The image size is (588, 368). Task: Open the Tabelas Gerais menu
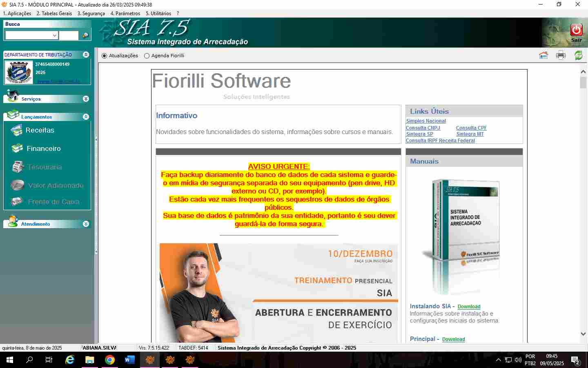pyautogui.click(x=54, y=13)
